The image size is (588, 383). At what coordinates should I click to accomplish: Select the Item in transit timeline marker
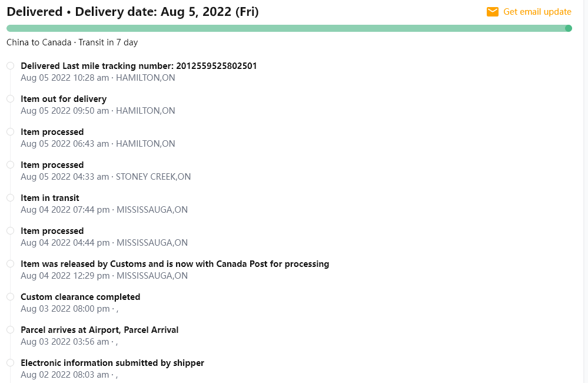(x=11, y=198)
